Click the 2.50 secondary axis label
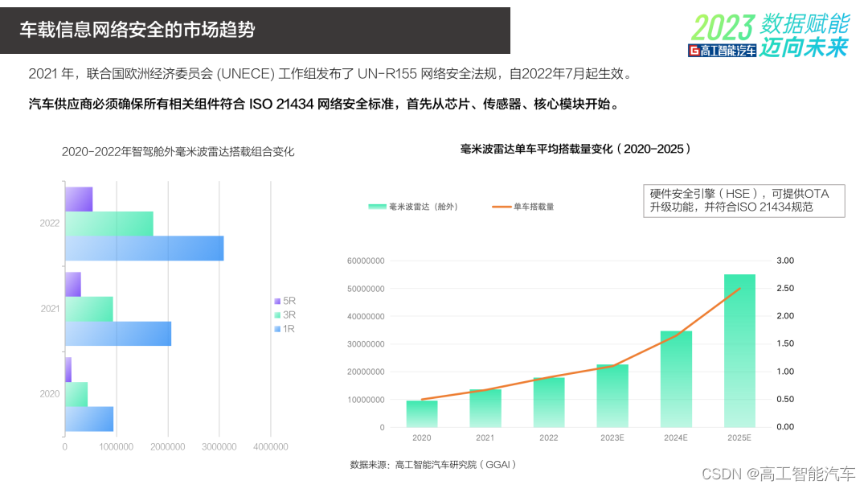868x489 pixels. click(785, 288)
